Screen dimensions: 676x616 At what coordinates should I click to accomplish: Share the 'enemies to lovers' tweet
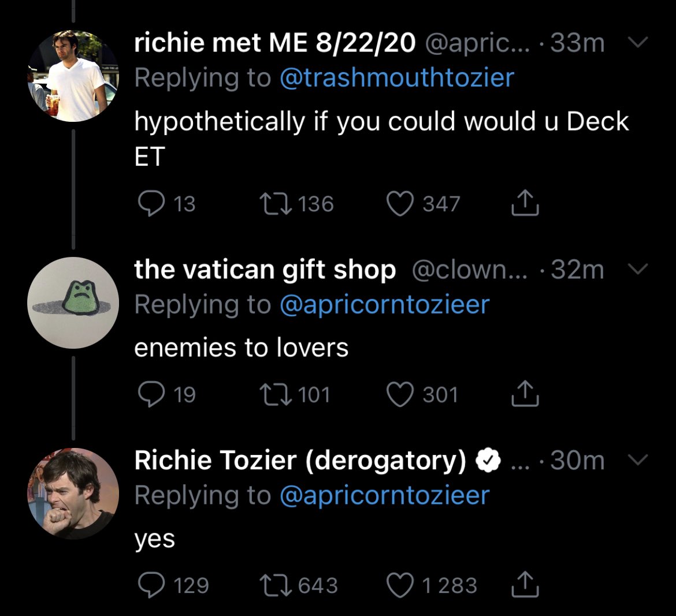[525, 393]
